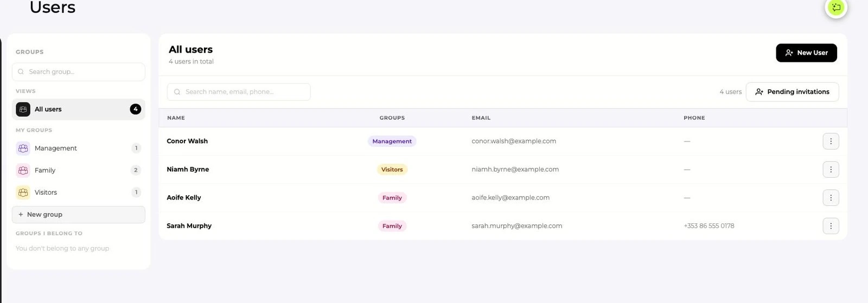
Task: Click Niamh Byrne's Visitors tag
Action: point(392,170)
